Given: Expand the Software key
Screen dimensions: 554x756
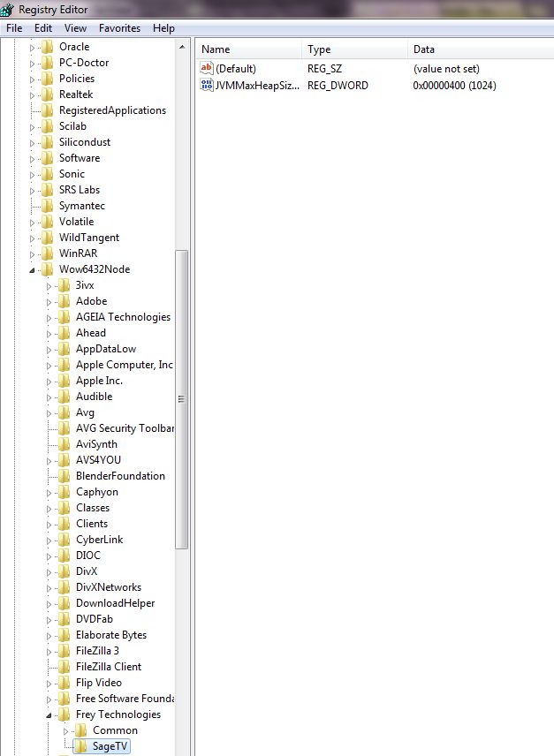Looking at the screenshot, I should click(33, 159).
